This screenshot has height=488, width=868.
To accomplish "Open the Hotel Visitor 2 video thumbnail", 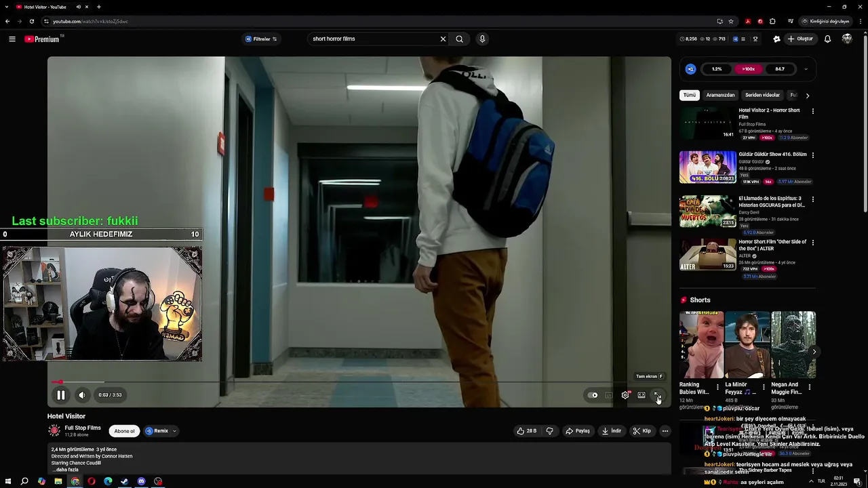I will pyautogui.click(x=708, y=123).
